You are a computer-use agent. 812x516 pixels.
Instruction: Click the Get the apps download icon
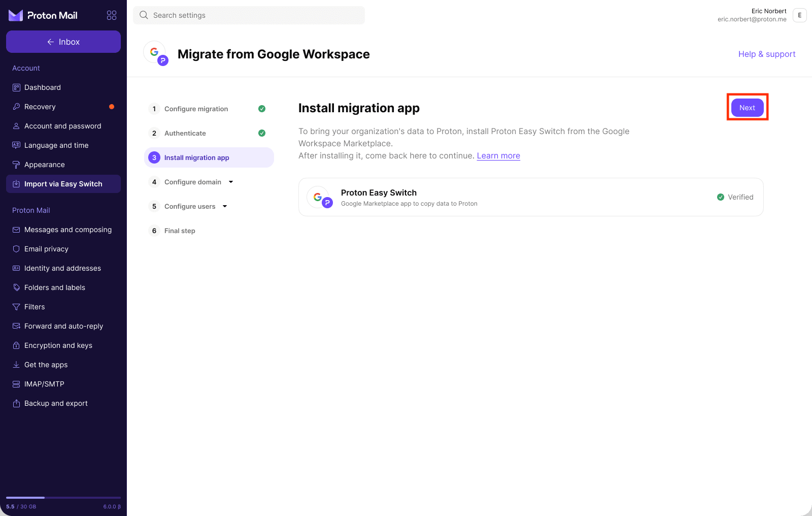point(16,365)
